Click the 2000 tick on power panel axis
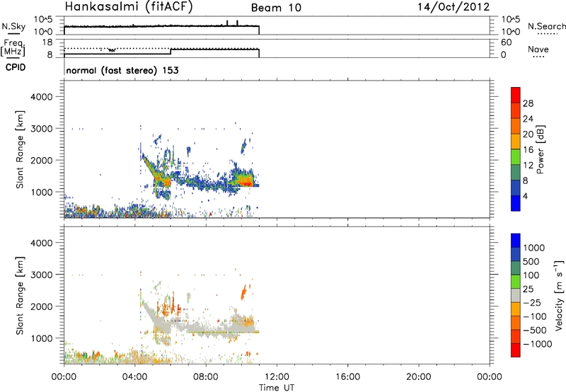Image resolution: width=566 pixels, height=392 pixels. (42, 160)
